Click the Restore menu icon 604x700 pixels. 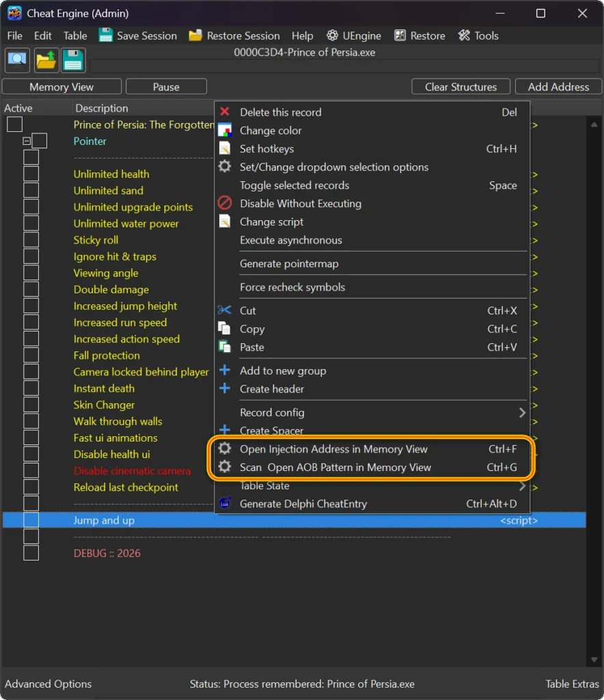pyautogui.click(x=400, y=36)
